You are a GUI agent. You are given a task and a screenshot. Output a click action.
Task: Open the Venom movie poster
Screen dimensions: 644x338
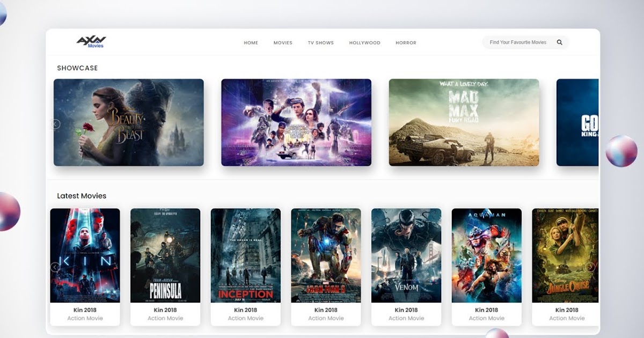coord(406,254)
